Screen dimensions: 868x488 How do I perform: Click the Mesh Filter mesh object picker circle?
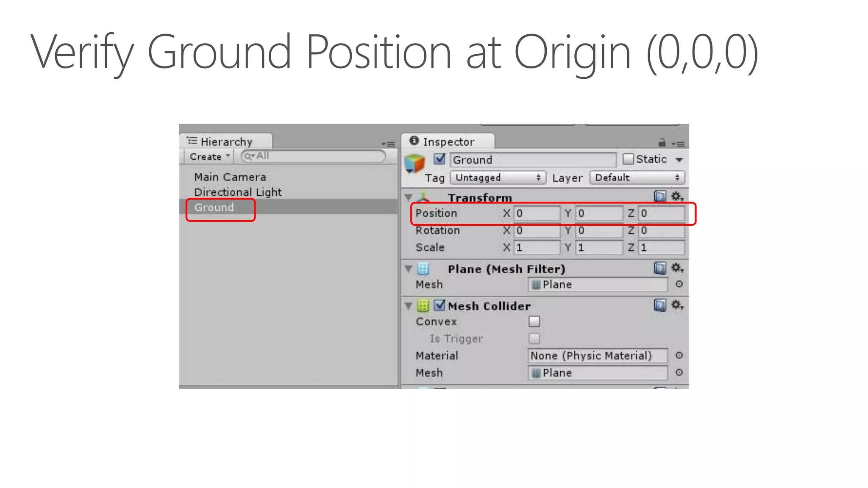[679, 284]
